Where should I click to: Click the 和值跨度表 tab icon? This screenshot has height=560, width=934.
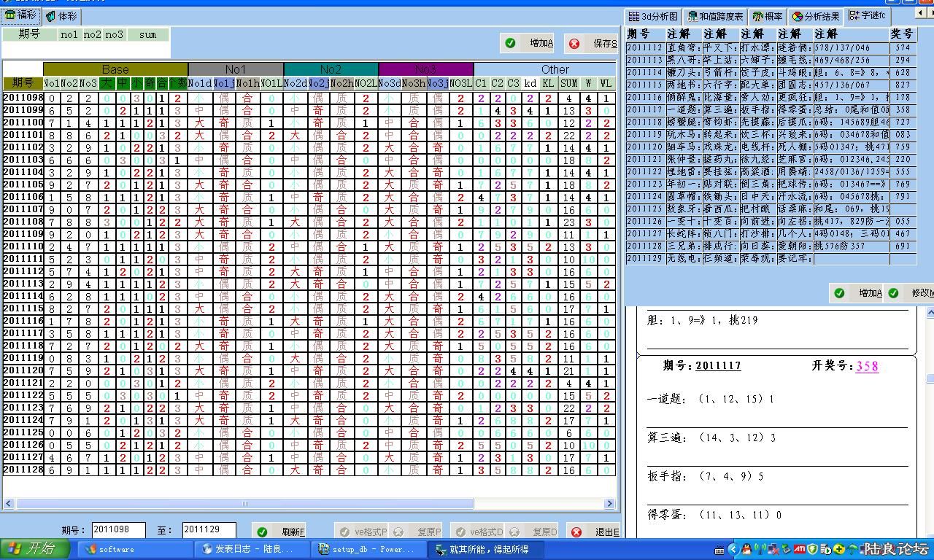(x=692, y=16)
